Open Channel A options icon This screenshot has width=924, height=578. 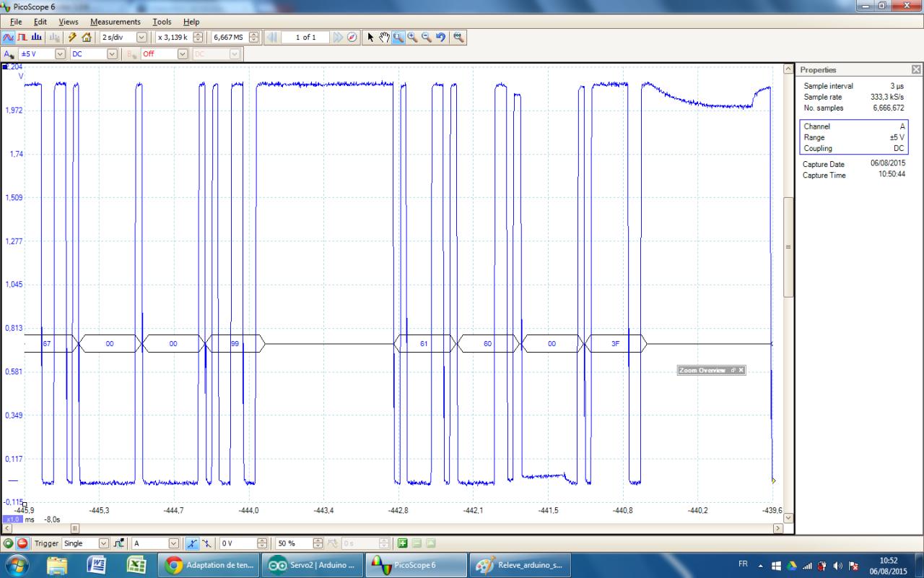9,54
